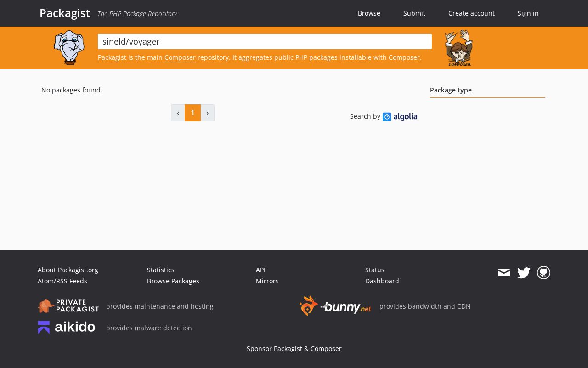Click the 'provides bandwidth and CDN' text
Viewport: 588px width, 368px height.
click(425, 306)
